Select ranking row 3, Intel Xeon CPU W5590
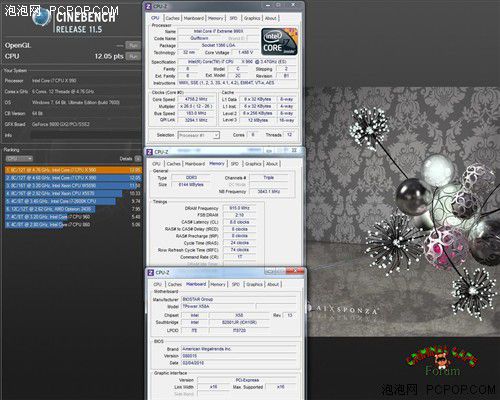The width and height of the screenshot is (500, 400). (x=73, y=186)
